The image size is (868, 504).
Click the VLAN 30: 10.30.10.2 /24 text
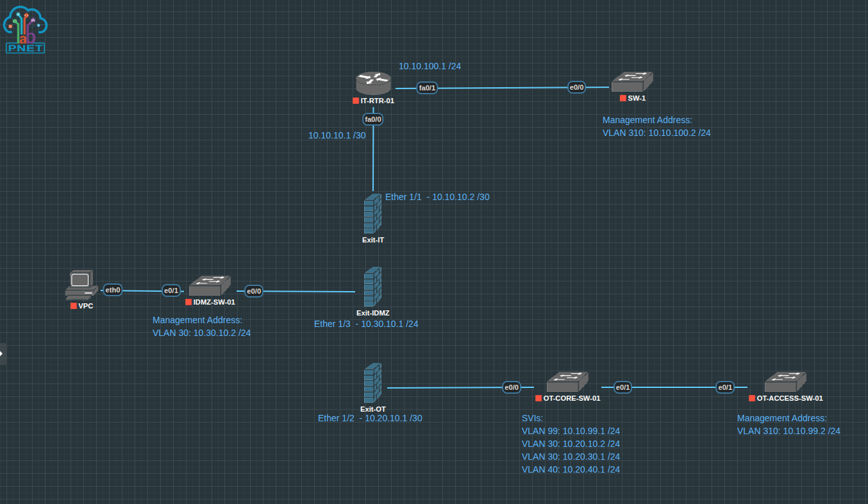tap(201, 333)
